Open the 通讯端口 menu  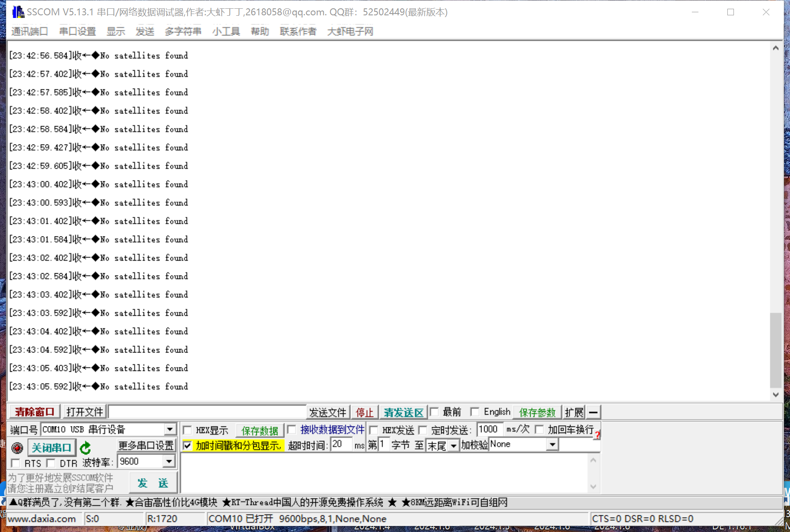[29, 32]
